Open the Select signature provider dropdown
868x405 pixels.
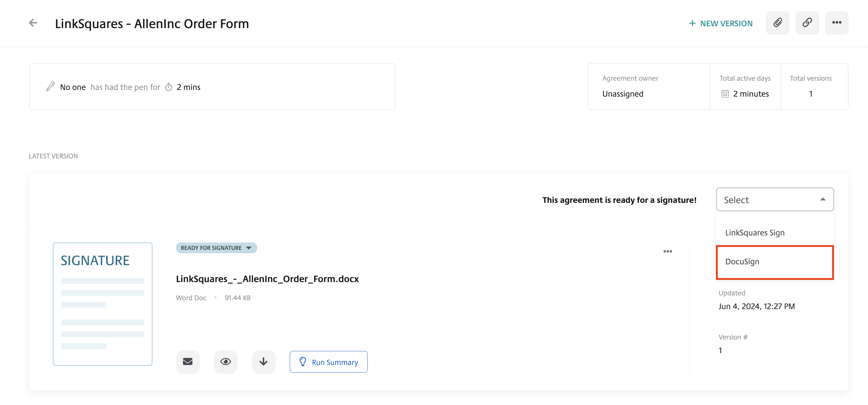775,200
